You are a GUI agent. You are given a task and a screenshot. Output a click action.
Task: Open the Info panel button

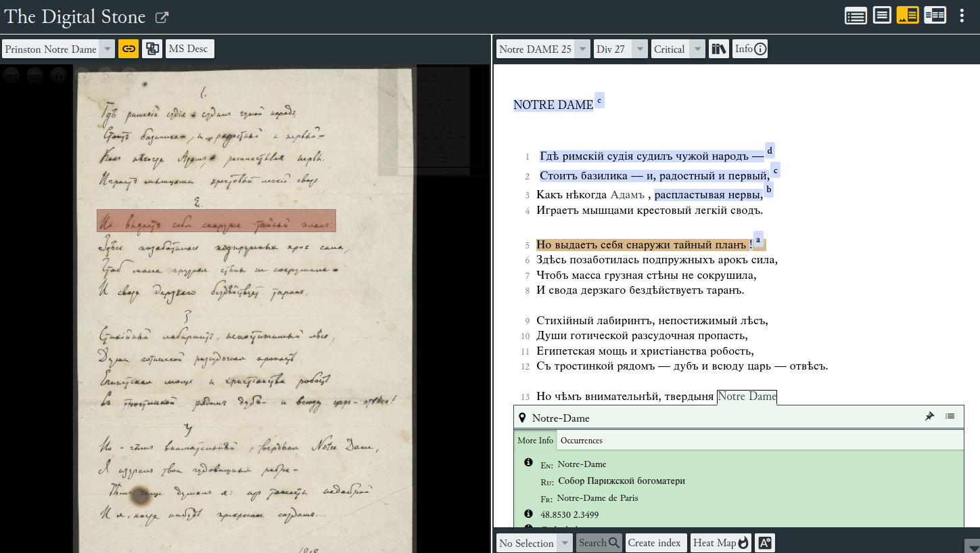(x=750, y=49)
